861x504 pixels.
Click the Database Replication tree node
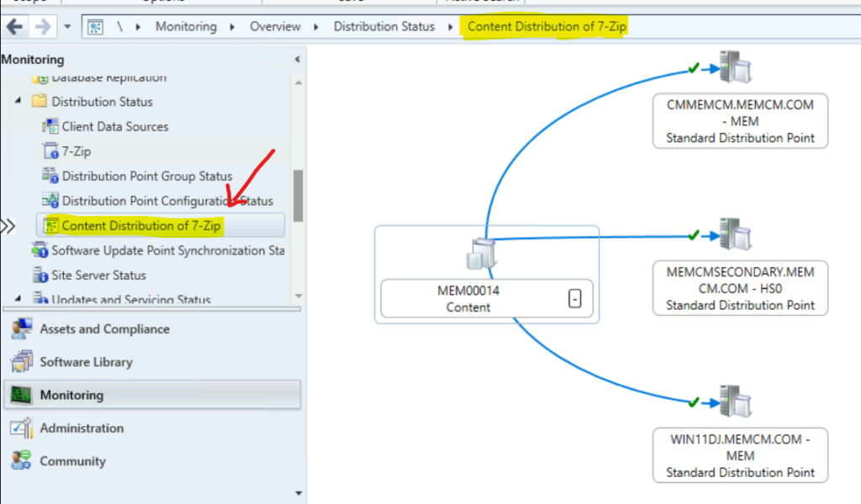[x=108, y=78]
